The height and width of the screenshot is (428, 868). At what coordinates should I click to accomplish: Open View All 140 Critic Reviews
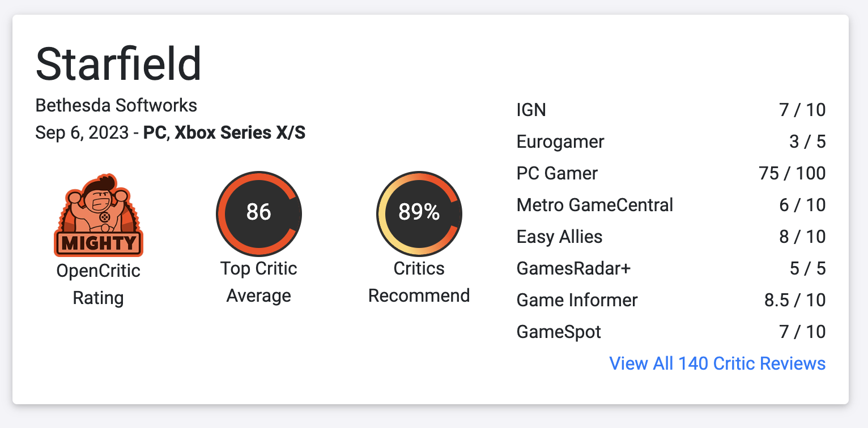pos(717,363)
